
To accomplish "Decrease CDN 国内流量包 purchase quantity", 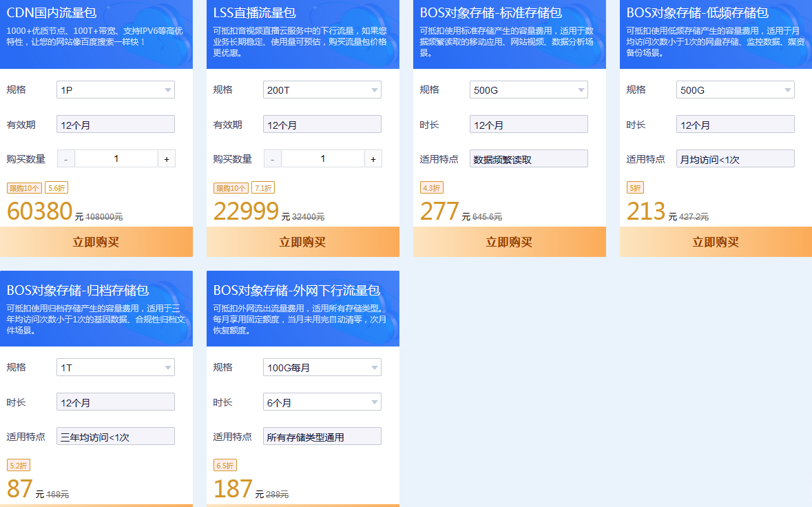I will (65, 159).
